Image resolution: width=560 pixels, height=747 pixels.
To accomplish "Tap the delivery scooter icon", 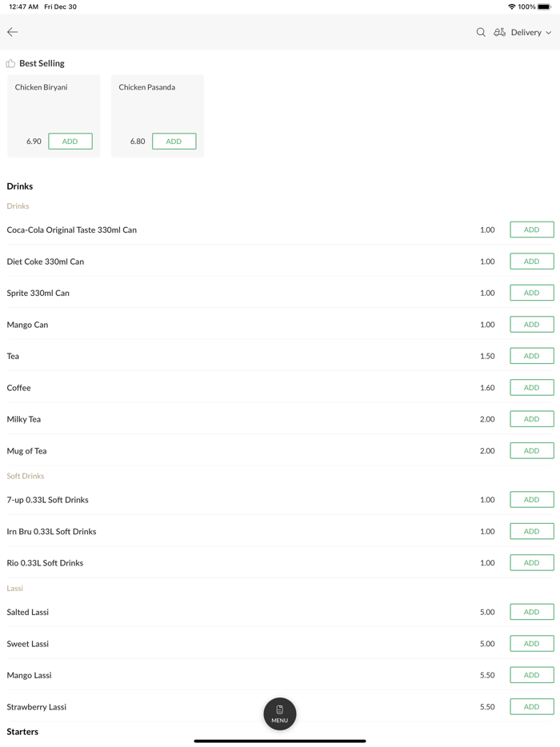I will pyautogui.click(x=499, y=32).
